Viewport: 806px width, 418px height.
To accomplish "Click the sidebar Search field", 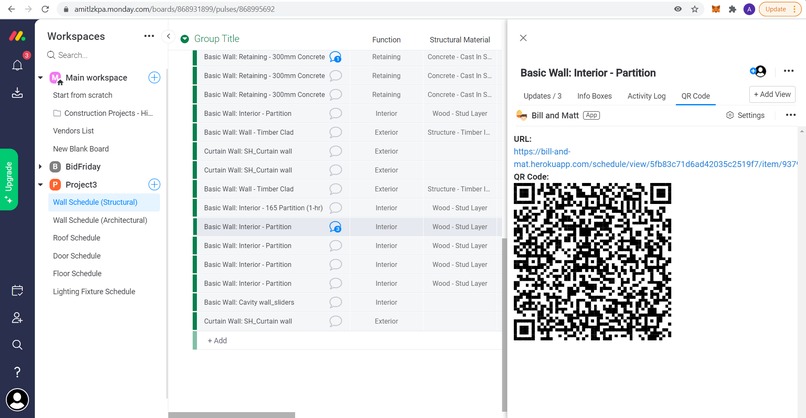I will coord(72,55).
